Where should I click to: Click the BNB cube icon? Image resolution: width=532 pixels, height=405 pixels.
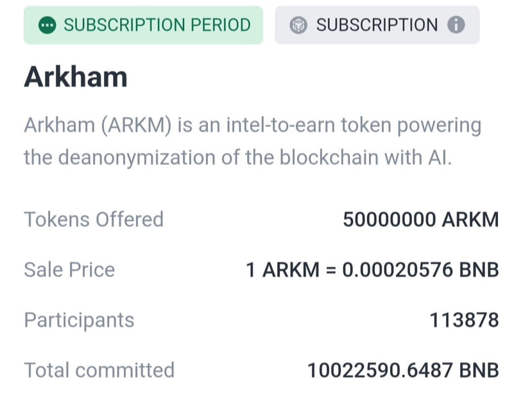point(298,25)
